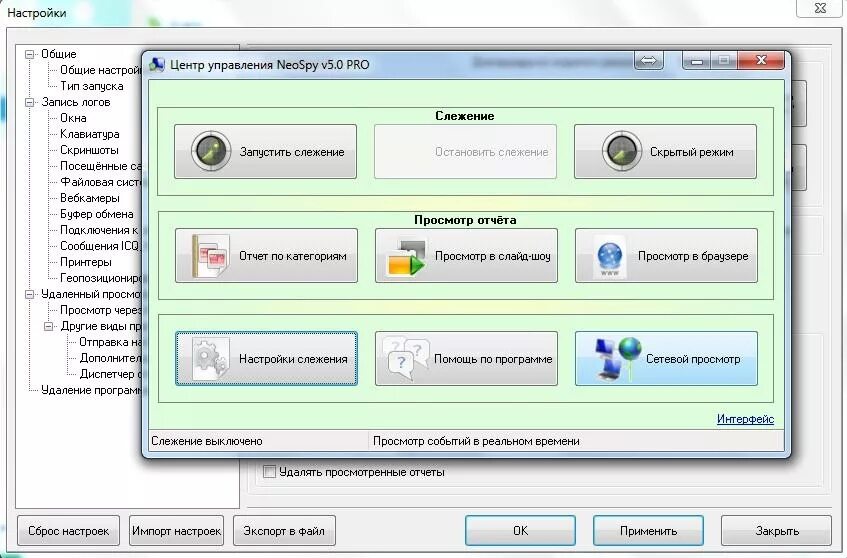The height and width of the screenshot is (558, 847).
Task: Click Слежение выключено status text
Action: (x=207, y=441)
